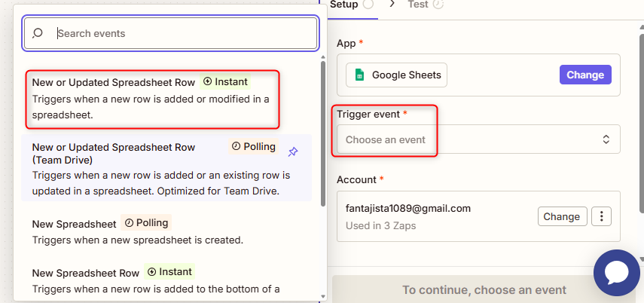The image size is (644, 303).
Task: Click the Trigger event up-down arrows
Action: coord(606,139)
